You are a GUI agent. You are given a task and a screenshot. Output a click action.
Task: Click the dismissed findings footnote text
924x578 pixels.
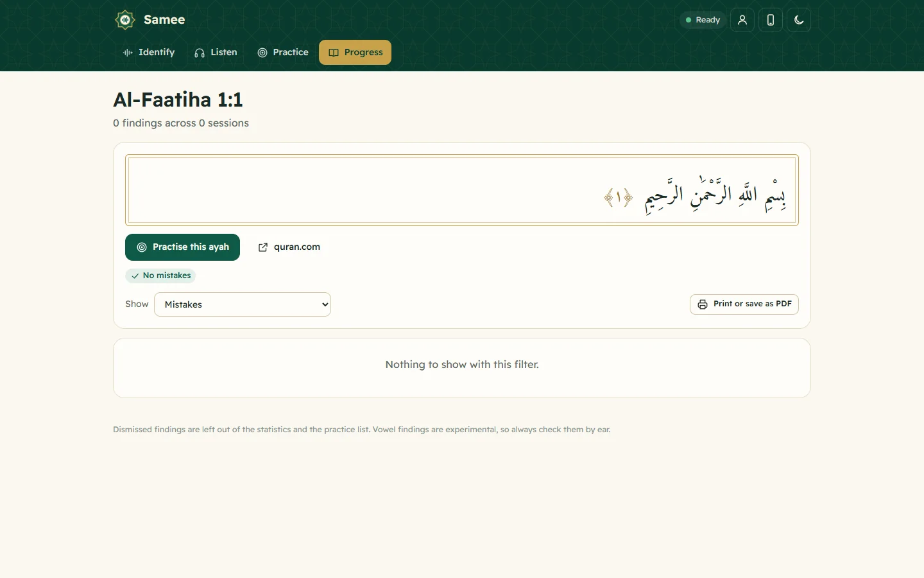362,430
